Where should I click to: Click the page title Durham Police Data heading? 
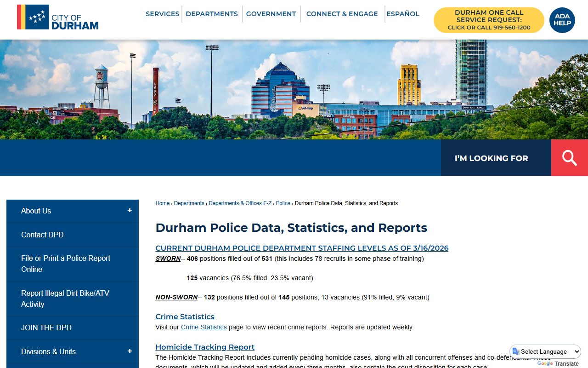click(x=291, y=228)
